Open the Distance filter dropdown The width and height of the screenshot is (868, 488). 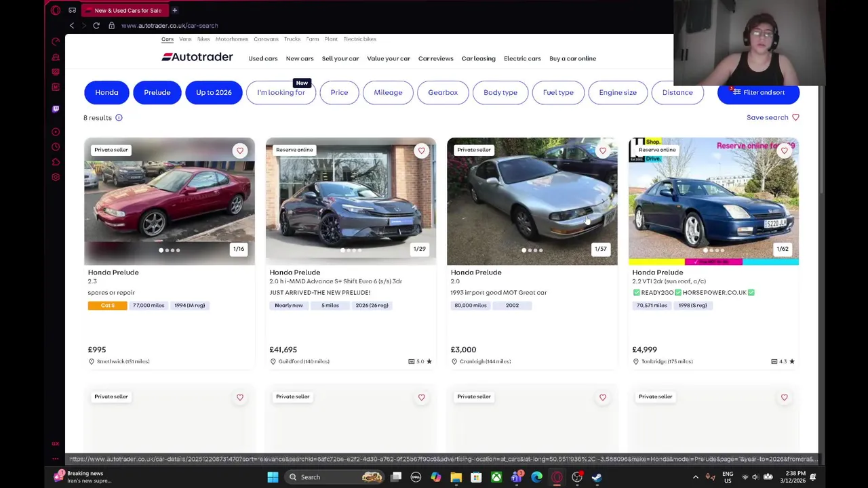[x=677, y=92]
